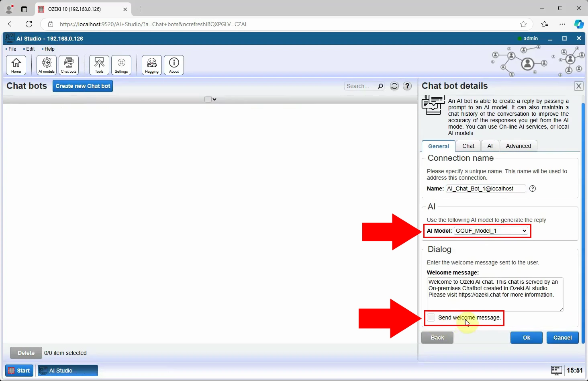Select AI Studio taskbar item

click(68, 371)
